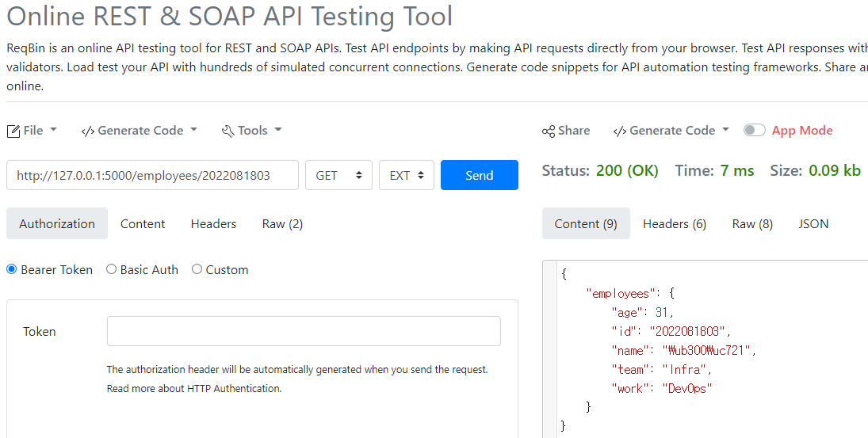
Task: Toggle the App Mode switch
Action: pos(754,130)
